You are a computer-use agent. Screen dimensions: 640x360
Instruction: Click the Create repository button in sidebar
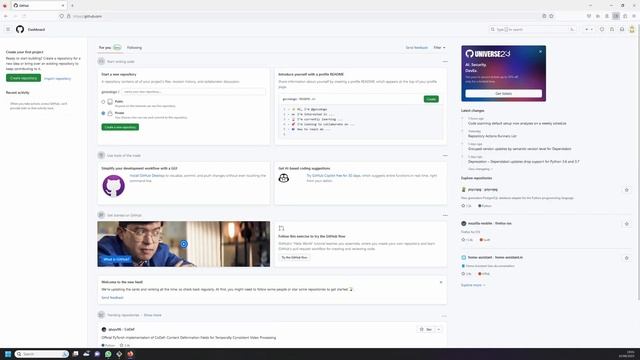click(x=23, y=78)
